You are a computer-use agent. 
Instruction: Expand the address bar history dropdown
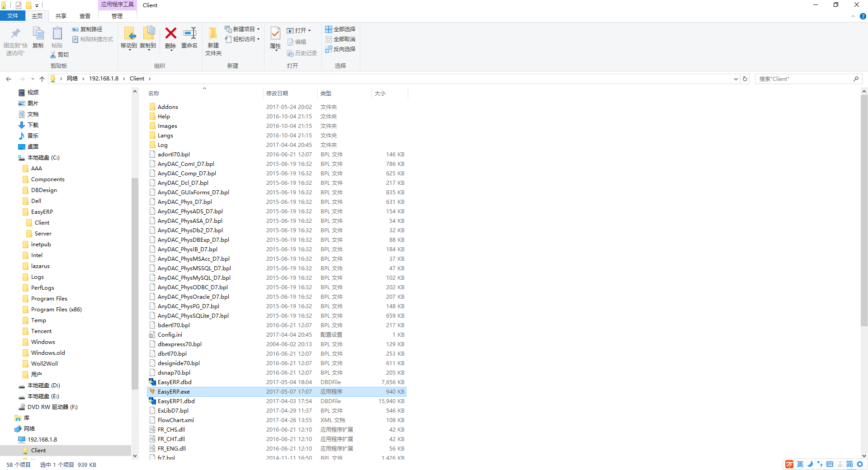coord(736,79)
